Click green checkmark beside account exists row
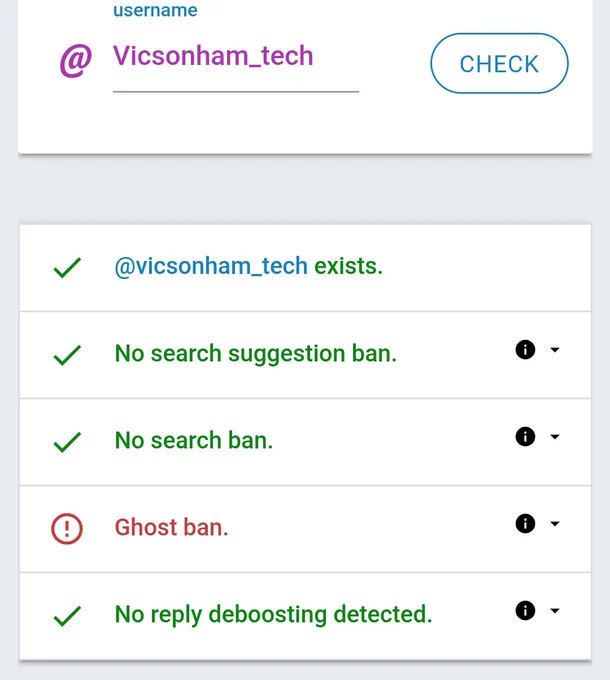This screenshot has height=680, width=610. (67, 268)
